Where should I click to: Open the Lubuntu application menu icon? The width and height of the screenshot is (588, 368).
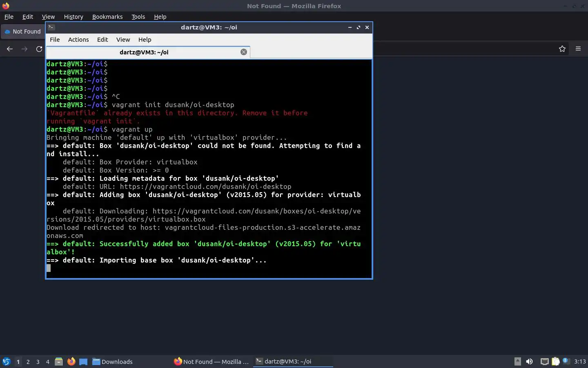pos(6,361)
